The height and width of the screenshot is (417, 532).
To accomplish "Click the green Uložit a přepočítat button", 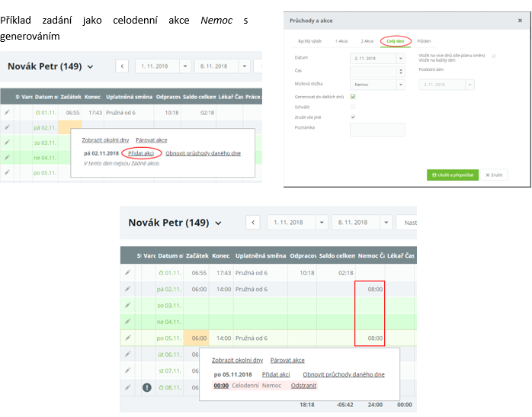I will coord(452,175).
